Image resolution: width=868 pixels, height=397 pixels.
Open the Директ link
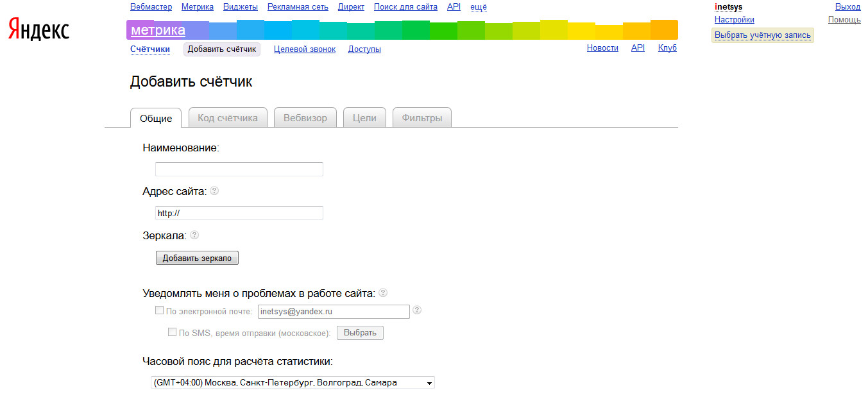pos(351,7)
